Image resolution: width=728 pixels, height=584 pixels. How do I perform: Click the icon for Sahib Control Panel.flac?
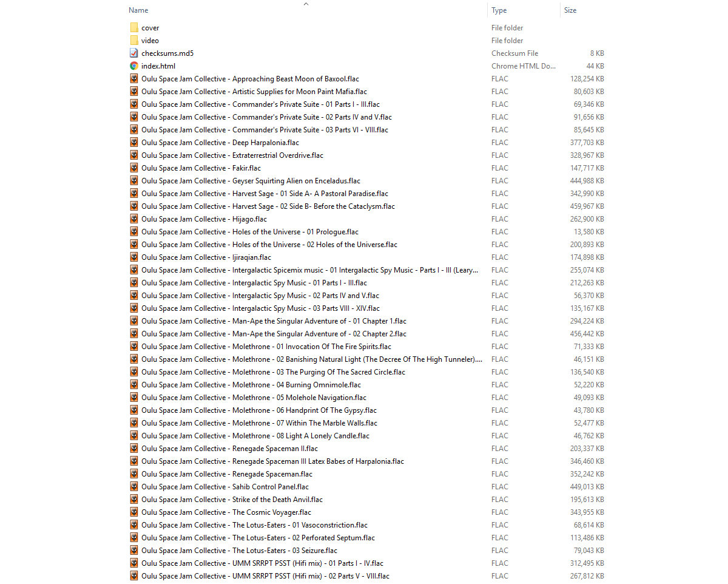[134, 487]
